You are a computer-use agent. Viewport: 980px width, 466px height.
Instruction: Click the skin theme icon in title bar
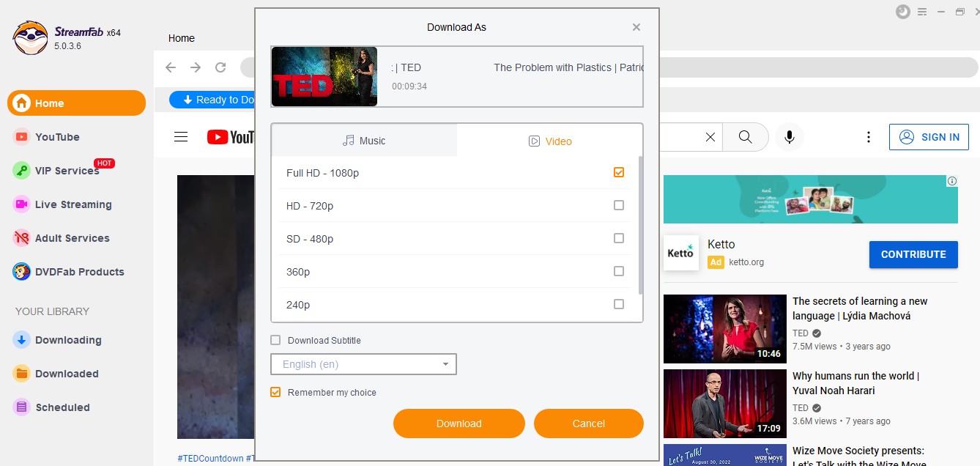(x=902, y=12)
